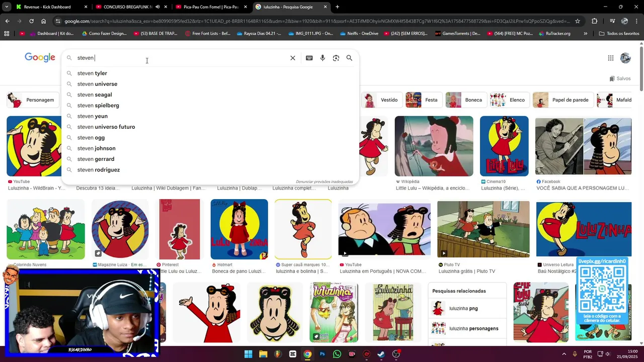The image size is (644, 362).
Task: Click the Google logo
Action: pyautogui.click(x=40, y=57)
